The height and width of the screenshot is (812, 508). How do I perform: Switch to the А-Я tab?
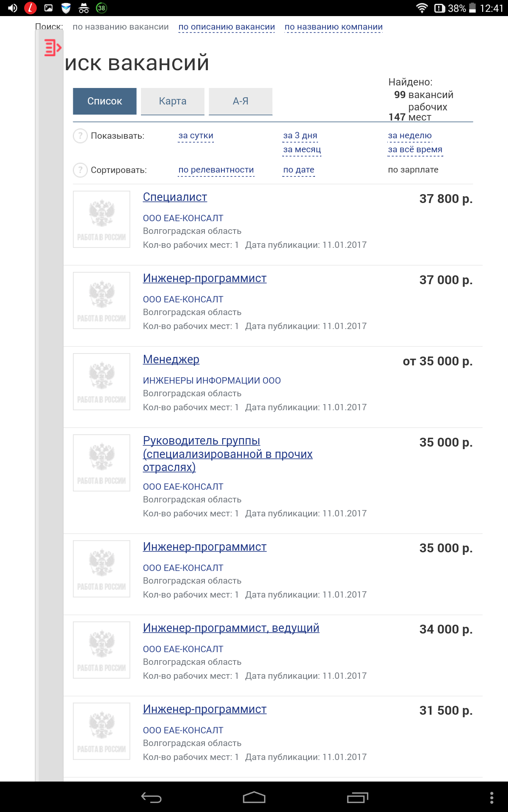point(240,101)
